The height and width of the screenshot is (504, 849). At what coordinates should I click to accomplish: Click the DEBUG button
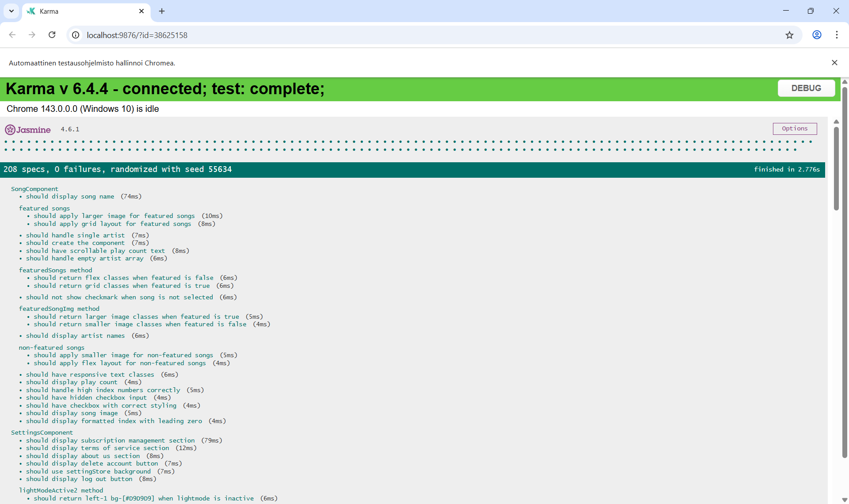[x=806, y=88]
